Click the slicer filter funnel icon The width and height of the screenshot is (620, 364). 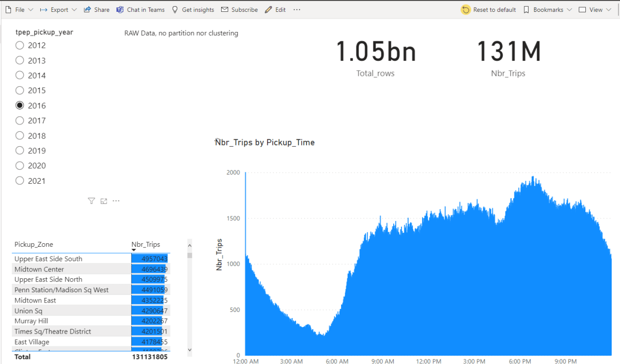tap(91, 201)
